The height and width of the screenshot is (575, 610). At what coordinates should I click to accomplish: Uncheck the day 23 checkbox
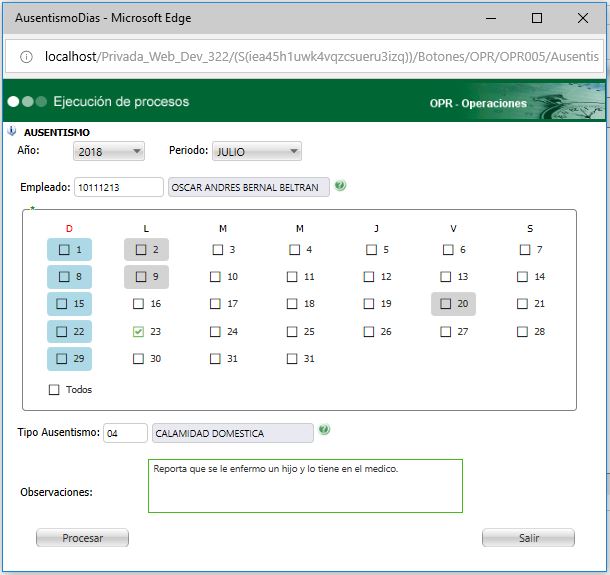(138, 332)
